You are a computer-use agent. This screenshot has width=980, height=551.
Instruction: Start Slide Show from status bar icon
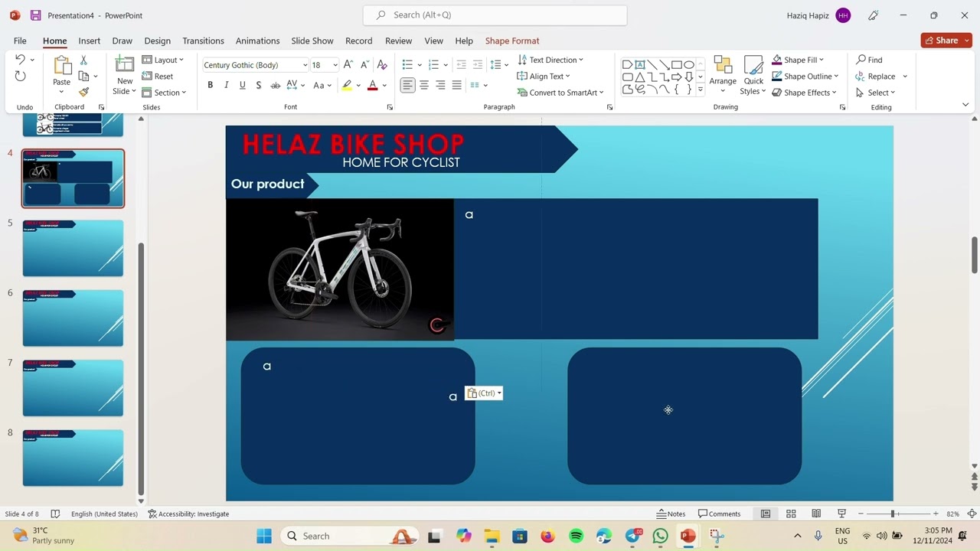point(841,514)
